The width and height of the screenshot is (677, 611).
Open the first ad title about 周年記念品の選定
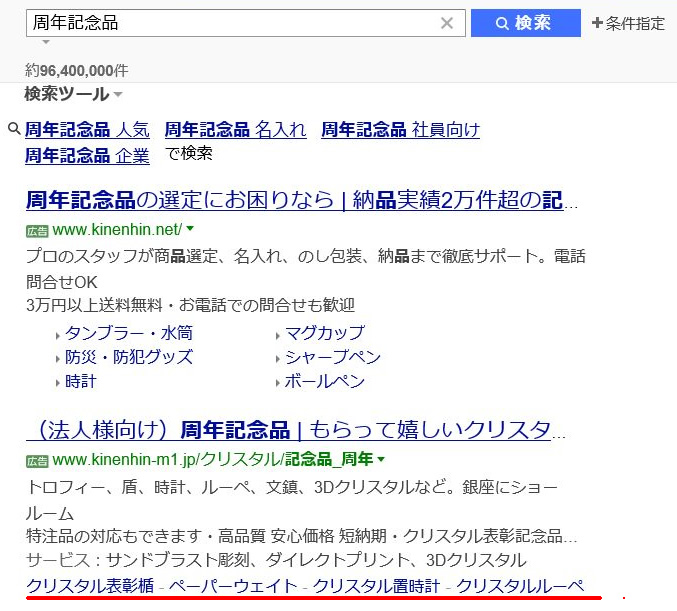click(x=300, y=200)
